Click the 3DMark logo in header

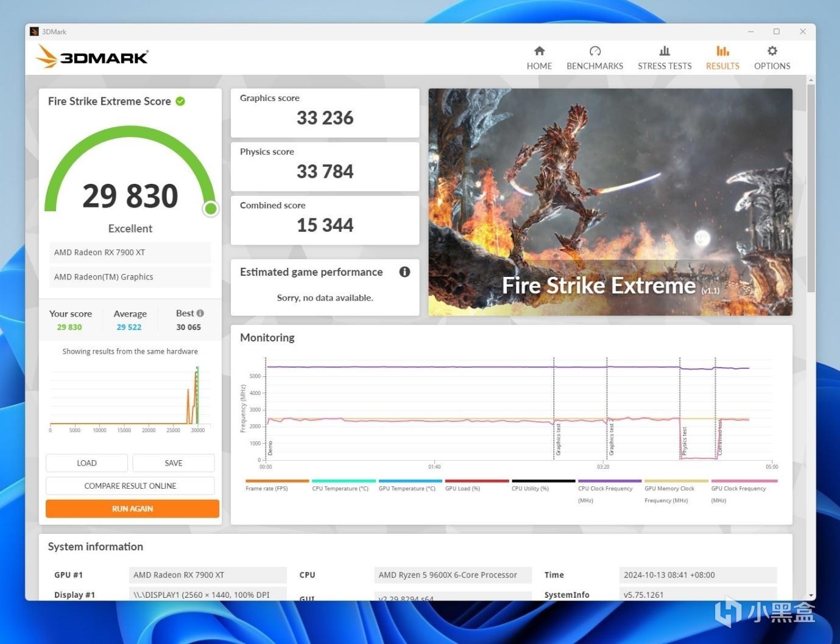(91, 57)
